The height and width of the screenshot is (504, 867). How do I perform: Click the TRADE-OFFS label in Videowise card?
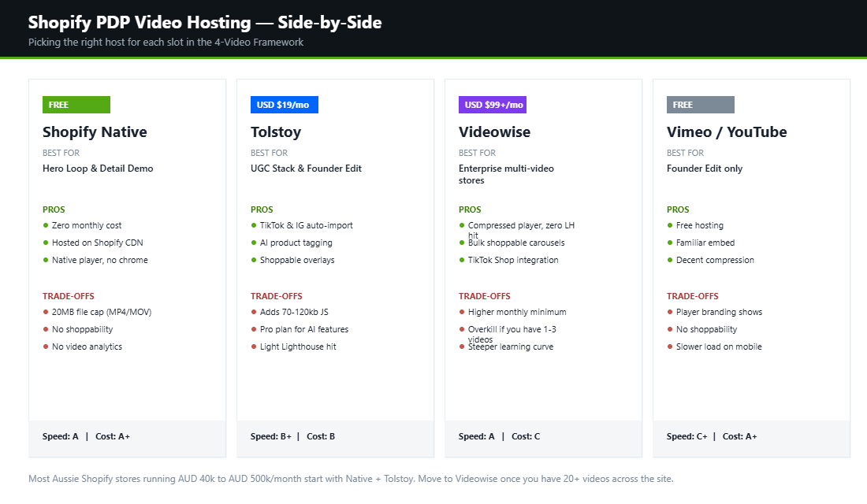coord(484,296)
